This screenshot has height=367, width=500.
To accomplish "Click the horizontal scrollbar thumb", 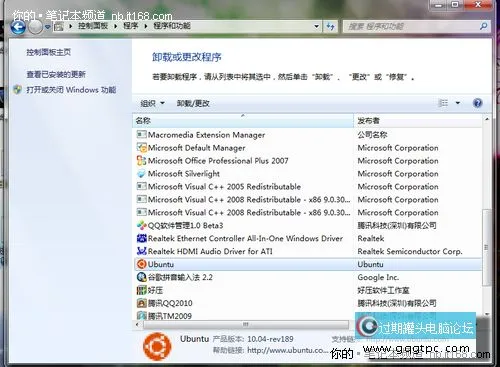I will click(246, 324).
